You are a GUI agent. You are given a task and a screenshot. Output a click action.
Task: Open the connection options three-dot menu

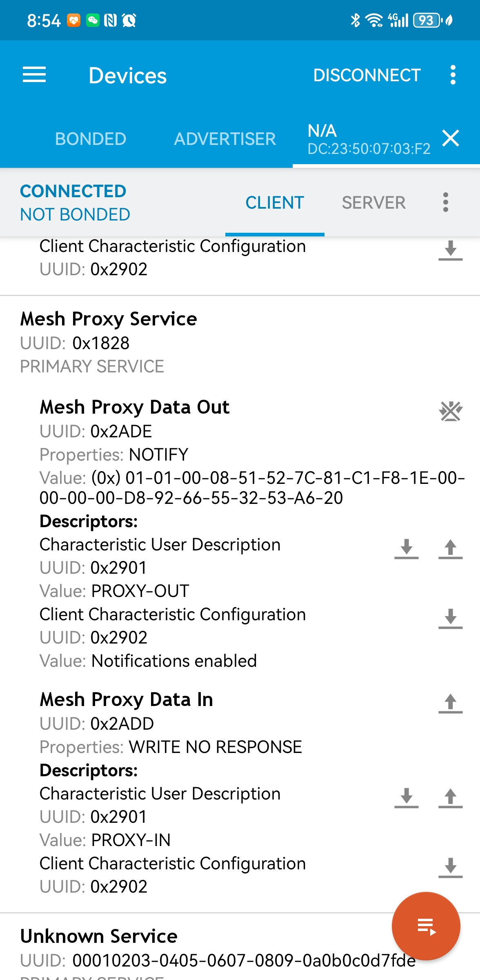[x=445, y=203]
